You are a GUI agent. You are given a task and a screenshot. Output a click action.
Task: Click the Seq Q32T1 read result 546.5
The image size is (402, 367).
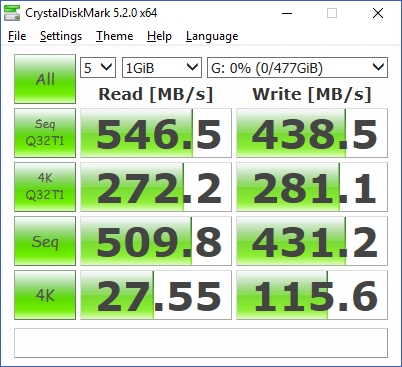click(x=156, y=133)
